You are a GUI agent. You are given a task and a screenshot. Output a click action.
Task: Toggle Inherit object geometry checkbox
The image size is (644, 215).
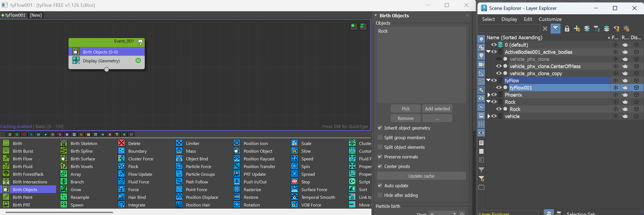380,128
